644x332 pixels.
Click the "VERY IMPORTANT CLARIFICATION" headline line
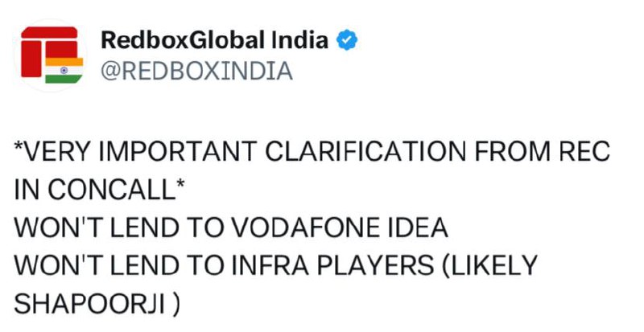coord(312,151)
